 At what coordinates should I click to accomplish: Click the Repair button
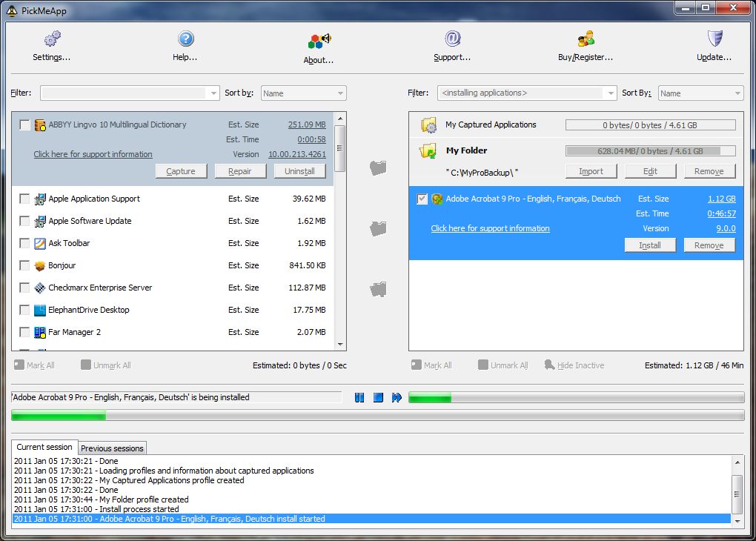(x=240, y=171)
